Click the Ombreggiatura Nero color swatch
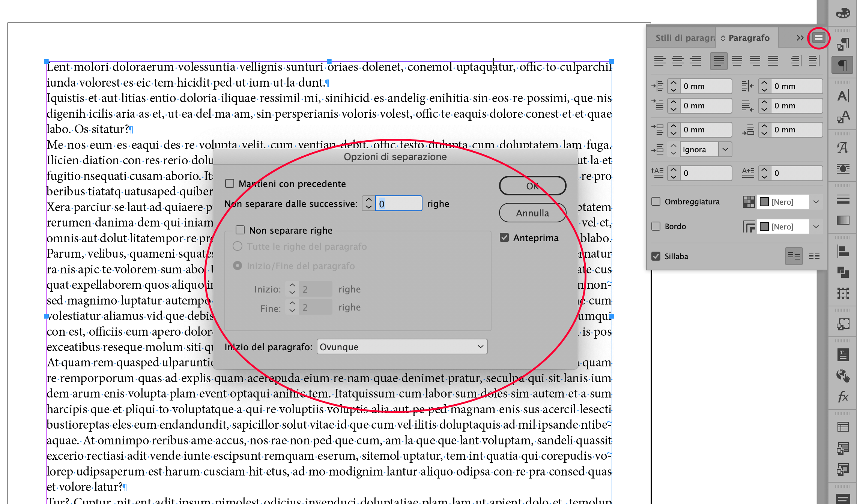857x504 pixels. (x=764, y=202)
